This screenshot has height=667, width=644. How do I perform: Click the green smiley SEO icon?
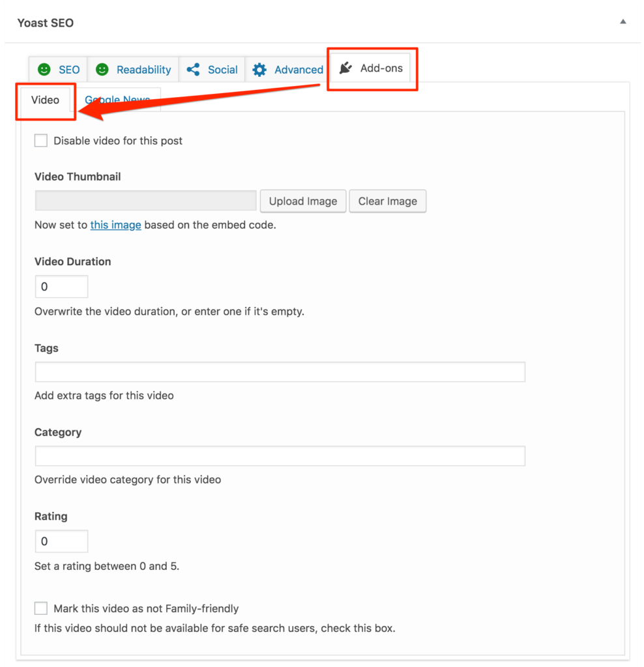click(44, 69)
